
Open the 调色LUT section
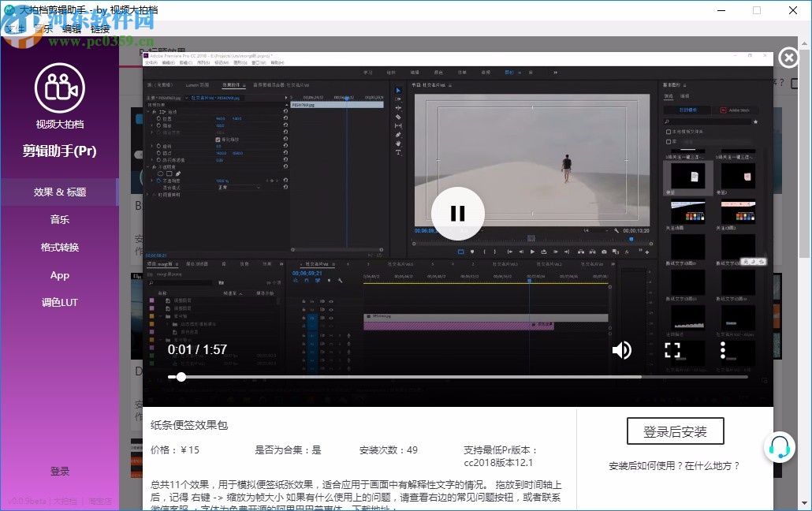click(x=60, y=302)
